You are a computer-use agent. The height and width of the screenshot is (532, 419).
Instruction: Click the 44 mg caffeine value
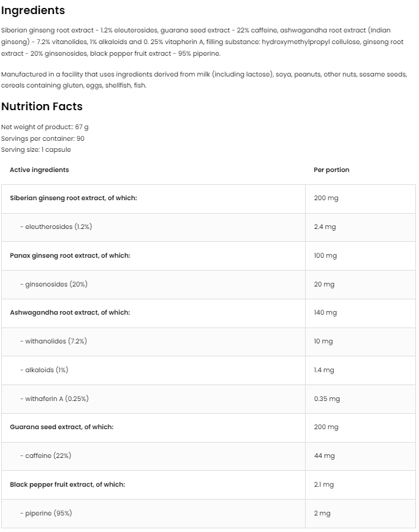tap(324, 455)
